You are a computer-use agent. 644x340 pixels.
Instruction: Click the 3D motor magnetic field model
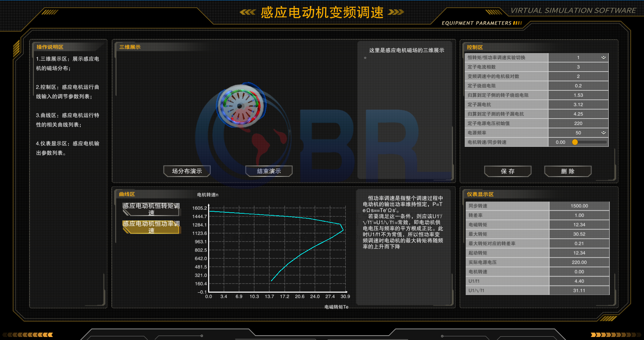pyautogui.click(x=240, y=105)
